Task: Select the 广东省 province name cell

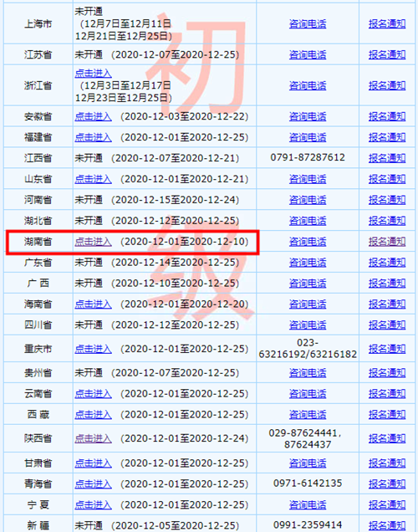Action: click(x=38, y=263)
